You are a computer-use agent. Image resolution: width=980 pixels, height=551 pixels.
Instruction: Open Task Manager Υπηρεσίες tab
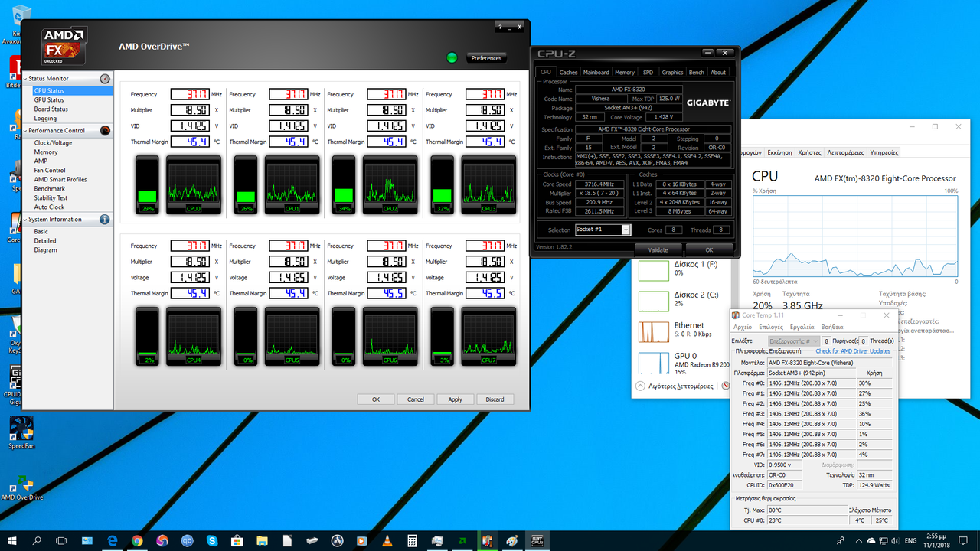pyautogui.click(x=884, y=152)
